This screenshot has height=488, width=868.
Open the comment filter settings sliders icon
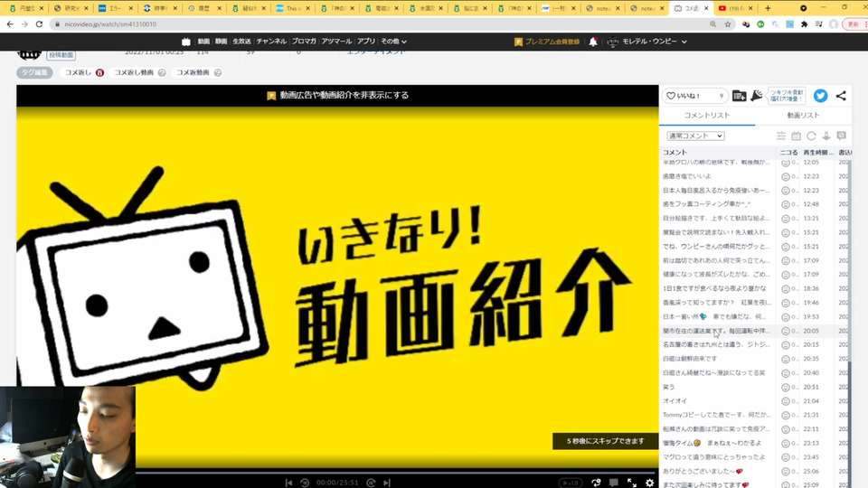pyautogui.click(x=781, y=136)
